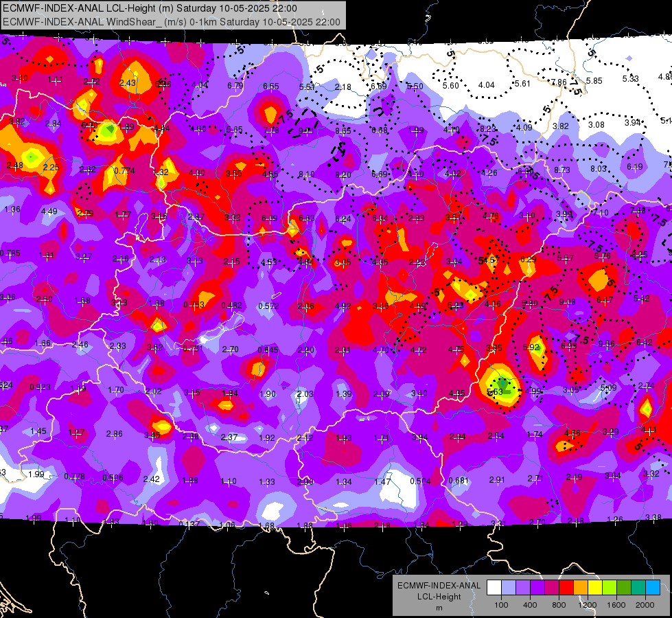
Task: Click the dark green legend swatch near 1600
Action: 624,587
